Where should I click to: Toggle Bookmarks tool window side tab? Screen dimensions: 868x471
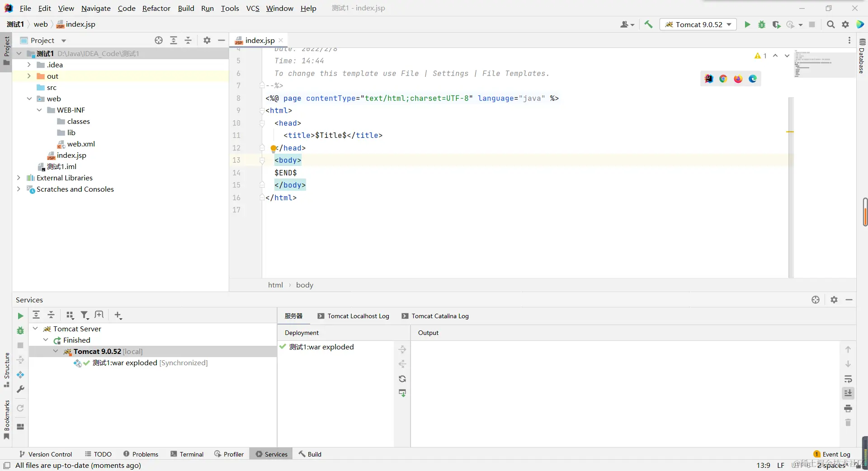point(6,419)
